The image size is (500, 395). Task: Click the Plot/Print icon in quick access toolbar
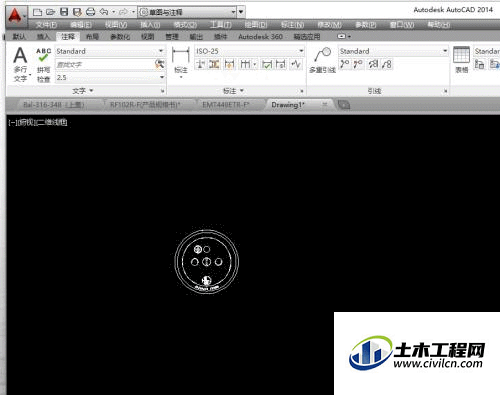coord(91,12)
